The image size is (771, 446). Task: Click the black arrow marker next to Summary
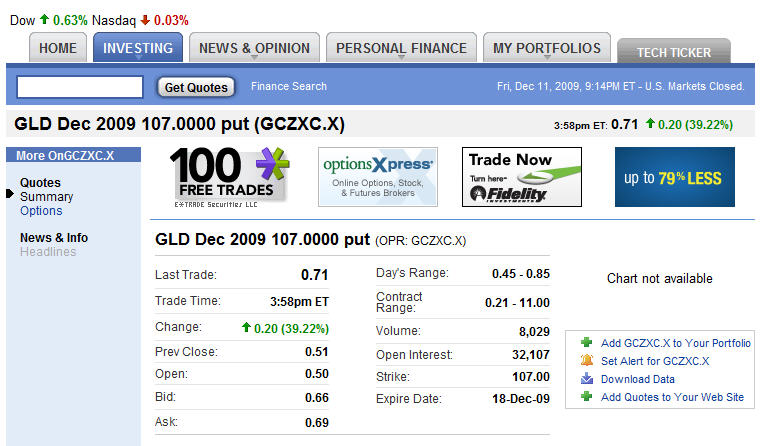pos(10,193)
